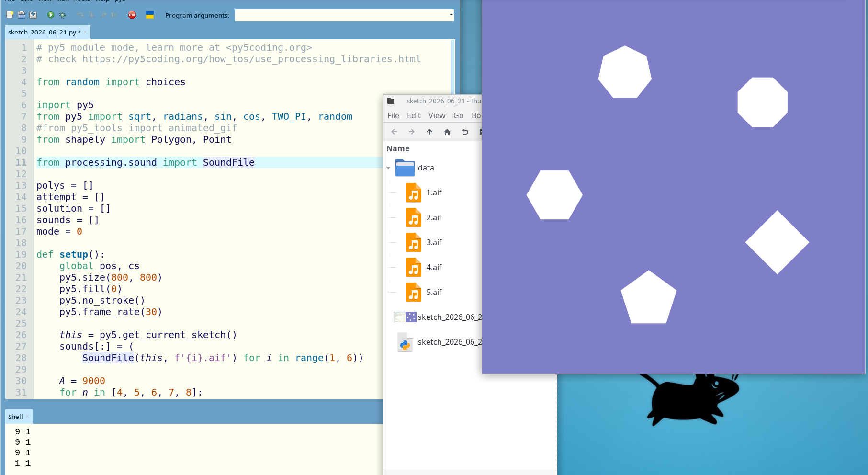Open Edit menu in file manager

tap(414, 115)
